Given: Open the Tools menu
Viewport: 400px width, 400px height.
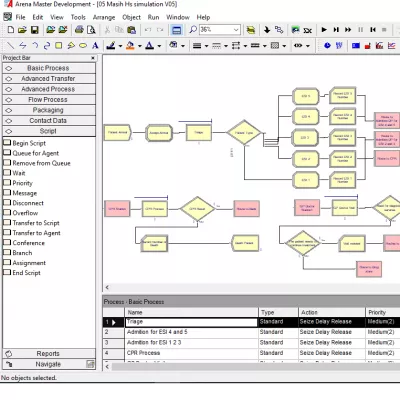Looking at the screenshot, I should pyautogui.click(x=78, y=17).
